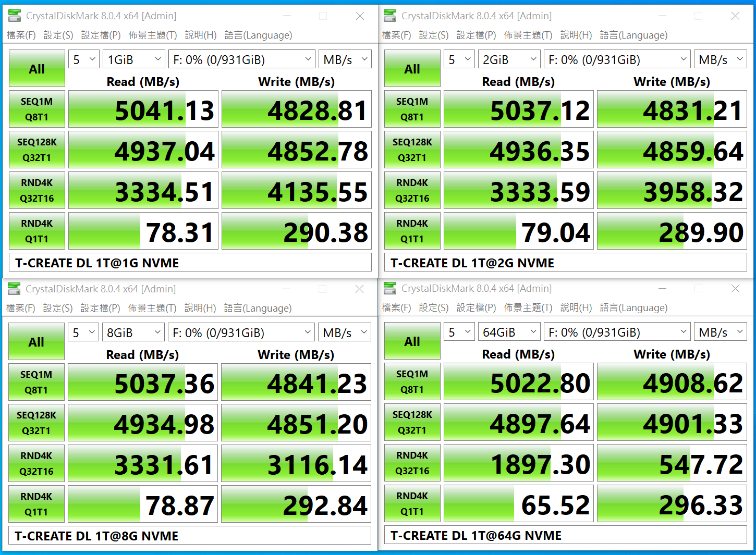The image size is (756, 555).
Task: Start SEQ1M Q8T1 test in 2GiB window
Action: click(x=412, y=109)
